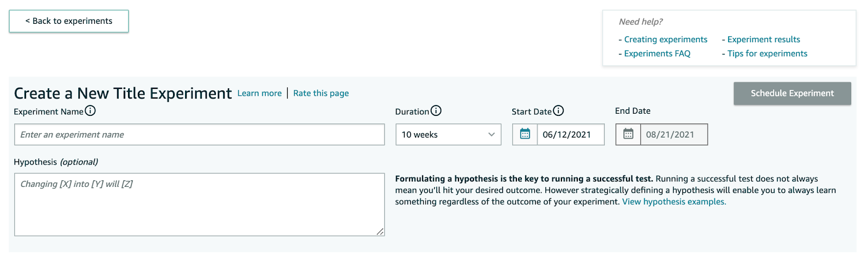Click the Rate this page link
868x261 pixels.
321,93
